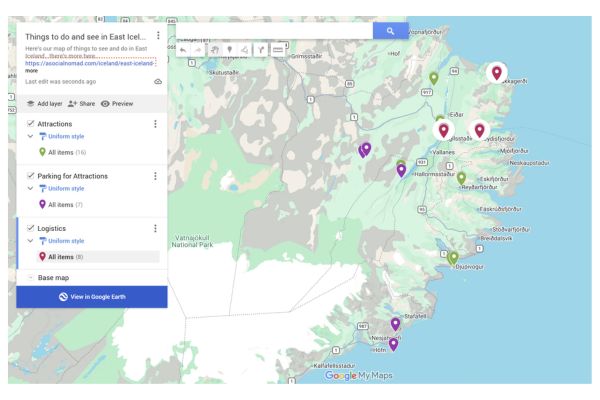The height and width of the screenshot is (400, 600).
Task: Click the purple pin near Hallormsstaður
Action: point(401,170)
